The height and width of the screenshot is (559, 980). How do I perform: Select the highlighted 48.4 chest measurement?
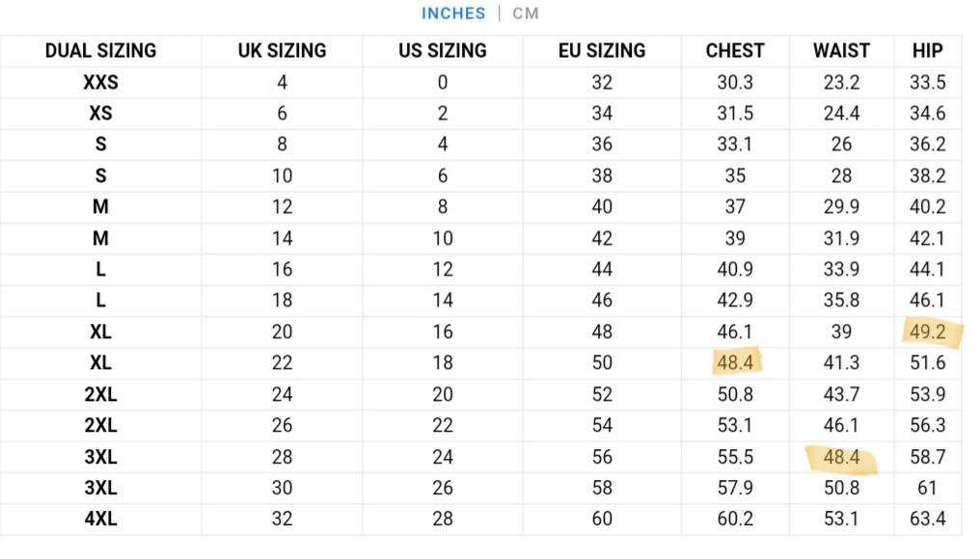735,362
